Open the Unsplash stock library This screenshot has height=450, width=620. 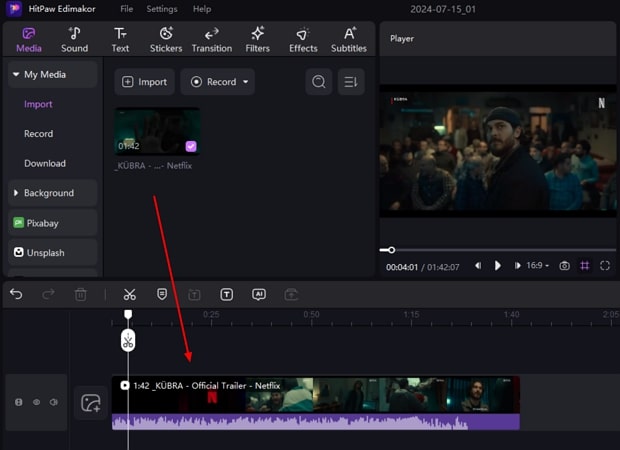tap(53, 252)
